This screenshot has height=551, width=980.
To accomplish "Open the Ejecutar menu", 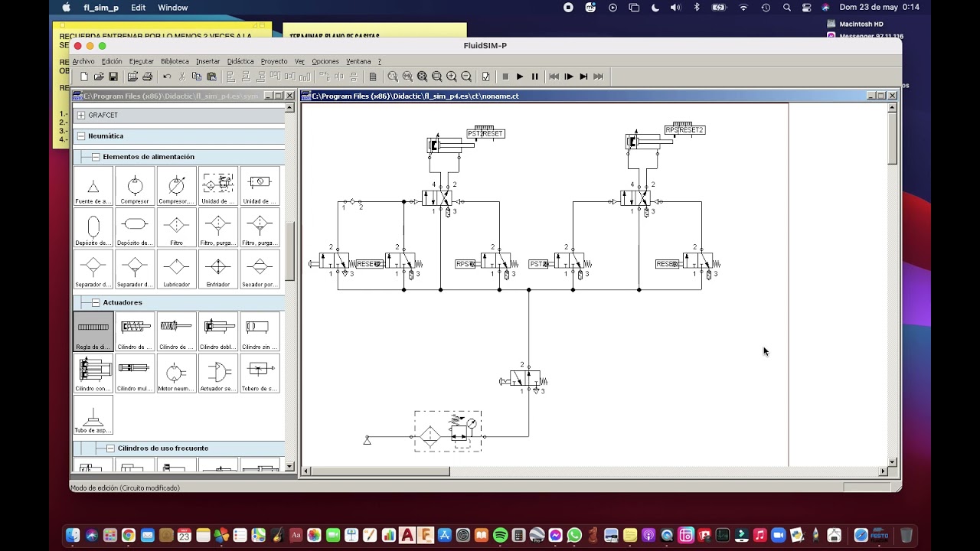I will pos(141,61).
